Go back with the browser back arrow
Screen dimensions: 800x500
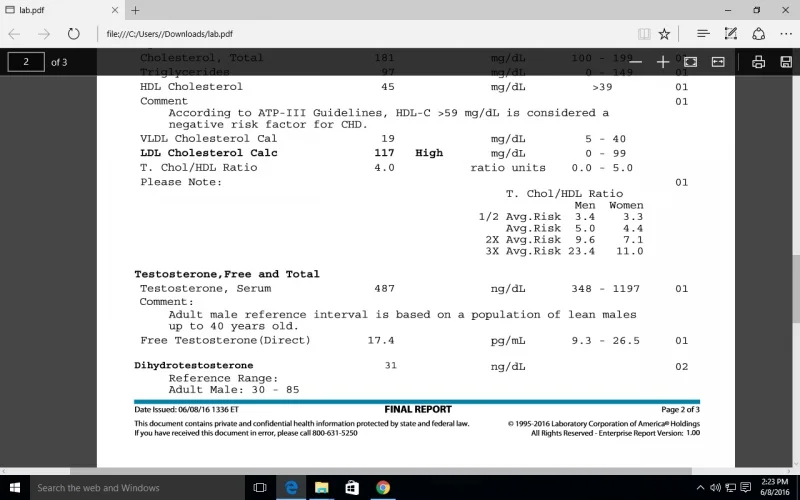coord(14,34)
